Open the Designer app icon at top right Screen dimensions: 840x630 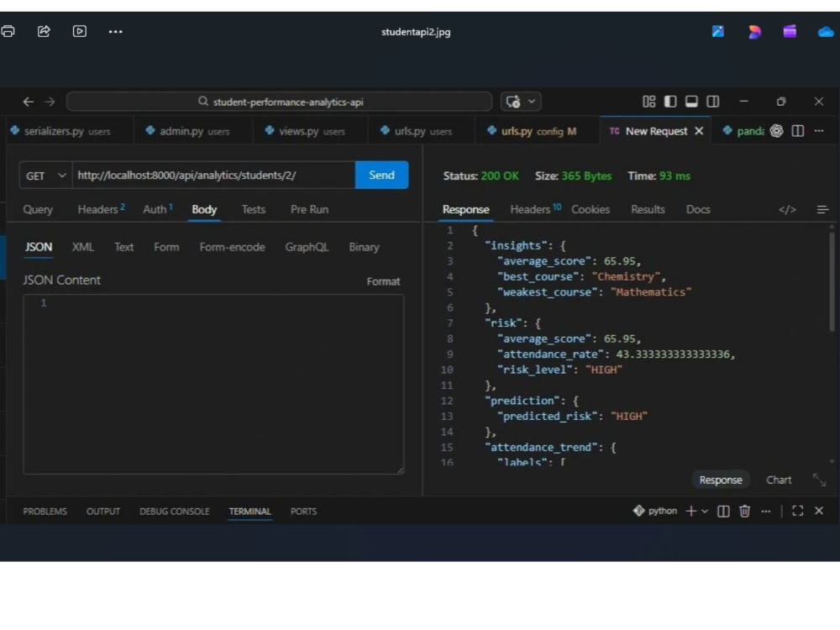754,32
